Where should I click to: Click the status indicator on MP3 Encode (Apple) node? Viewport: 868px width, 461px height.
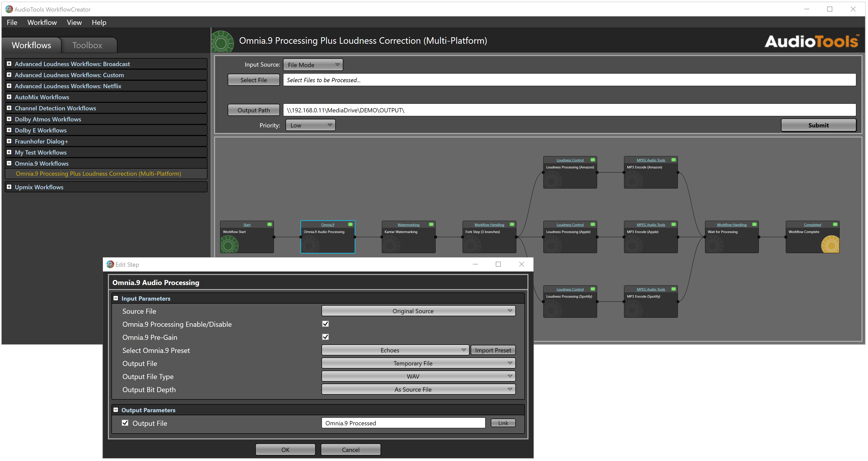coord(674,224)
